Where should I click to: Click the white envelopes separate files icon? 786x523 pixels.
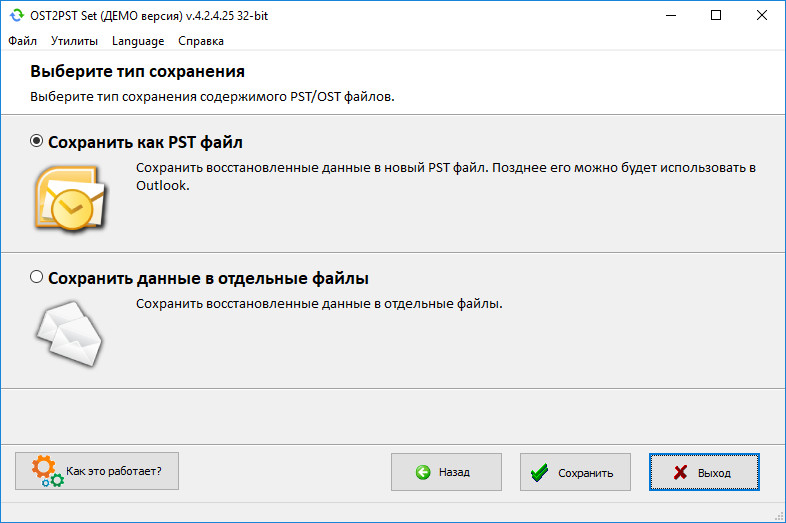click(69, 333)
